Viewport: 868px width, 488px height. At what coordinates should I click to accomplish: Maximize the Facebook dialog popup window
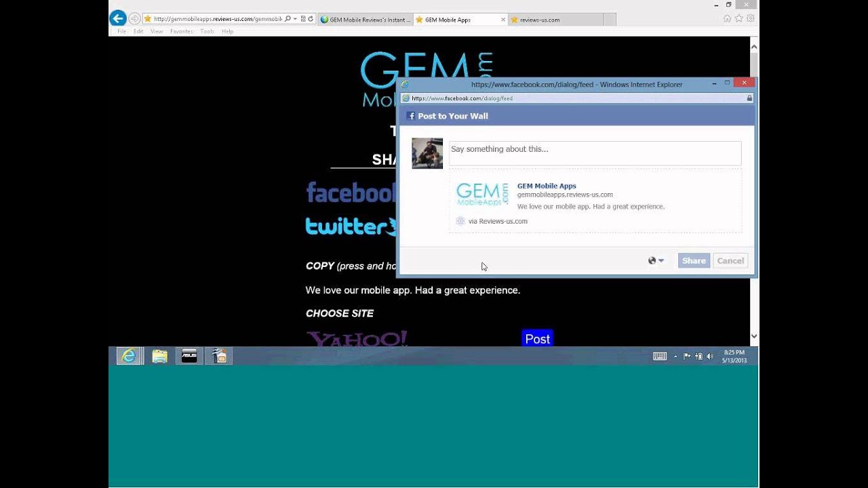point(728,83)
